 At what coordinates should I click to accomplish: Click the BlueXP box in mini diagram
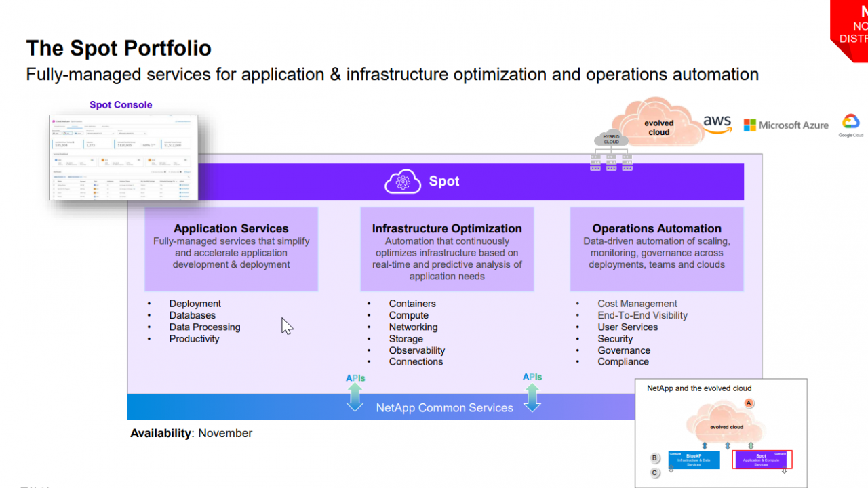[694, 460]
